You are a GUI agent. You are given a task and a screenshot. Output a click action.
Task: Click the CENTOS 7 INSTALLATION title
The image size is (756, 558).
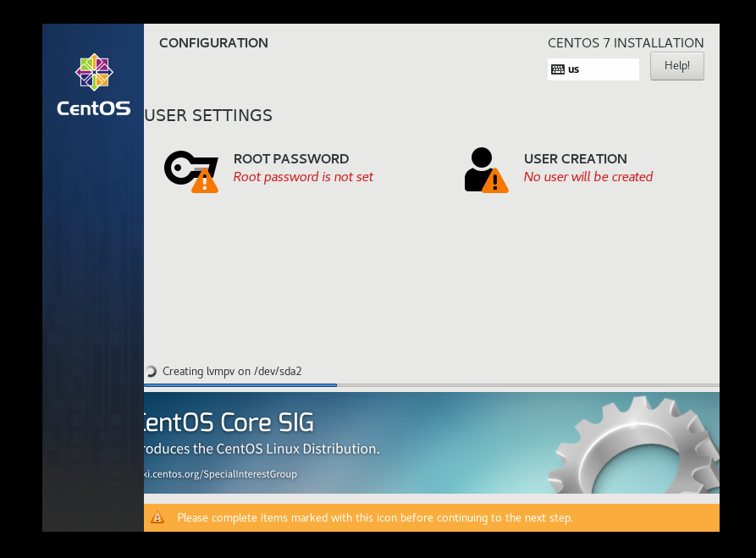tap(626, 43)
